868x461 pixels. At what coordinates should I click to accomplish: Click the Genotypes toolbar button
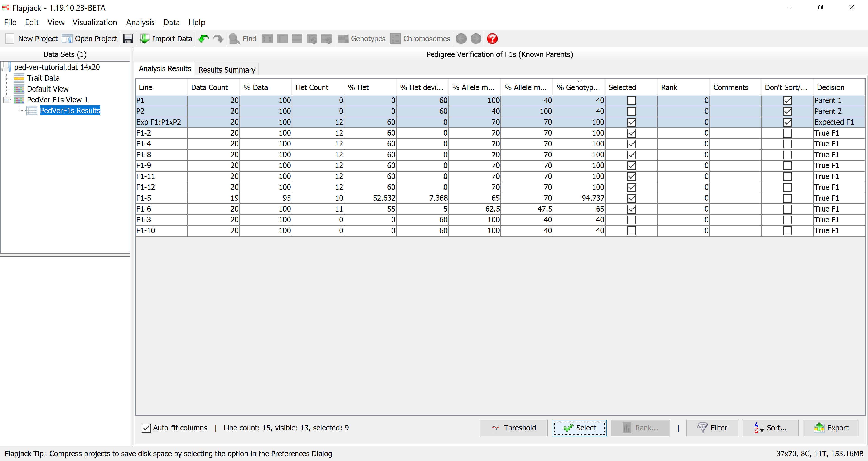click(x=362, y=39)
